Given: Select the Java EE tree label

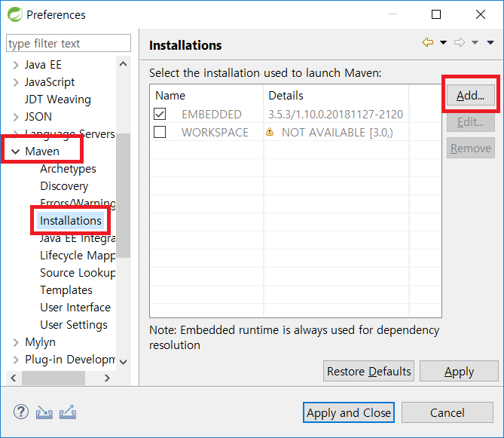Looking at the screenshot, I should (43, 65).
